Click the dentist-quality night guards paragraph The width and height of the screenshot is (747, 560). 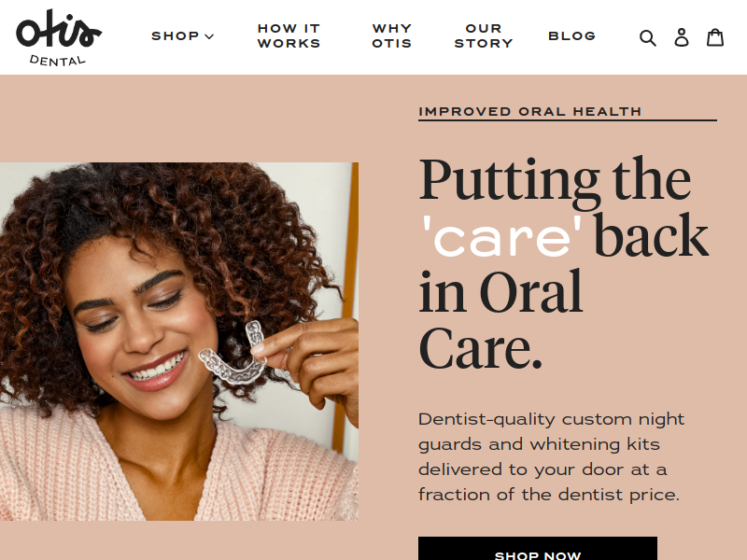tap(551, 456)
